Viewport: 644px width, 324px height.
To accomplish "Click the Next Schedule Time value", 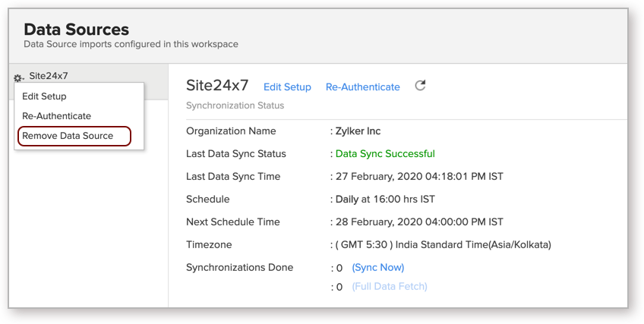I will (x=419, y=222).
